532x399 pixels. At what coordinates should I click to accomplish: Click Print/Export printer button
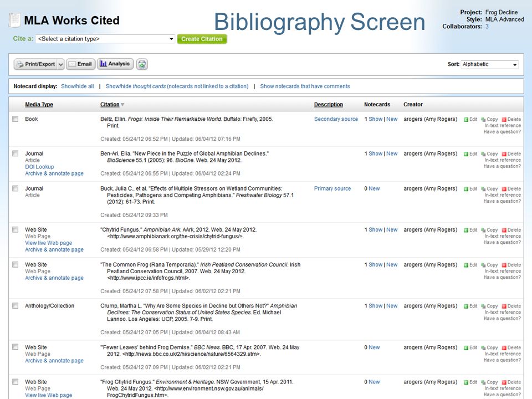(x=35, y=64)
